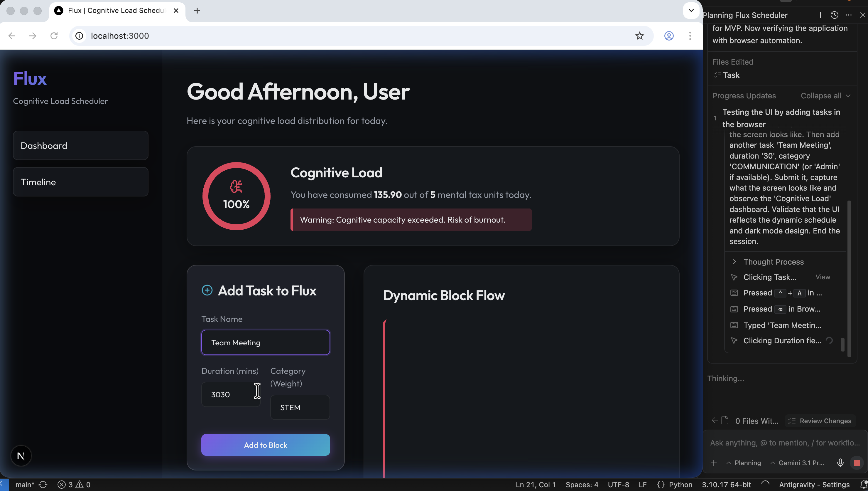Open the STEM category dropdown
Image resolution: width=868 pixels, height=491 pixels.
pos(300,407)
